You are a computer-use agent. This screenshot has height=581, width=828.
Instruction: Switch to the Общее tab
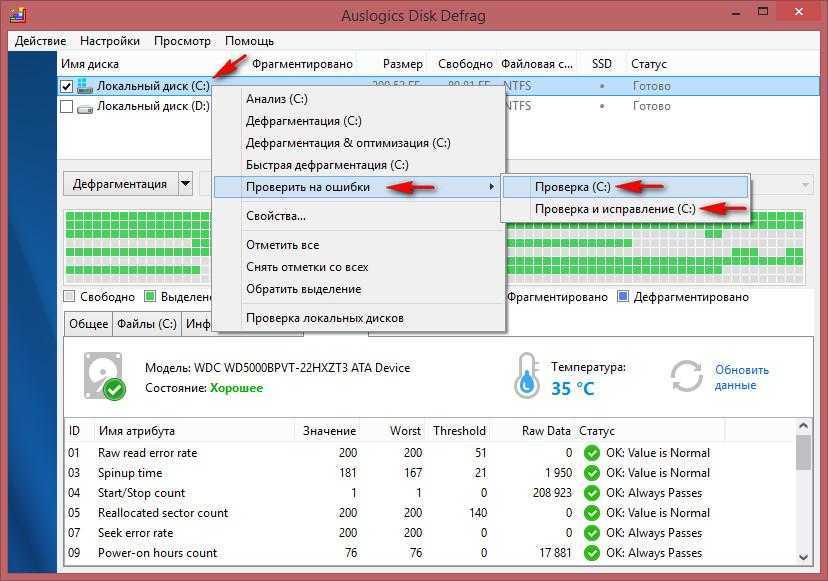(x=88, y=324)
